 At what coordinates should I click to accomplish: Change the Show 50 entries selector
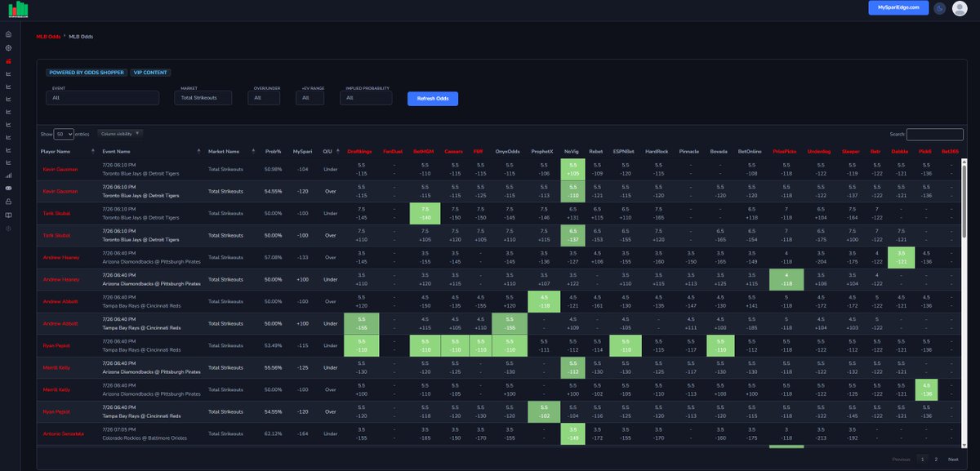click(x=65, y=133)
